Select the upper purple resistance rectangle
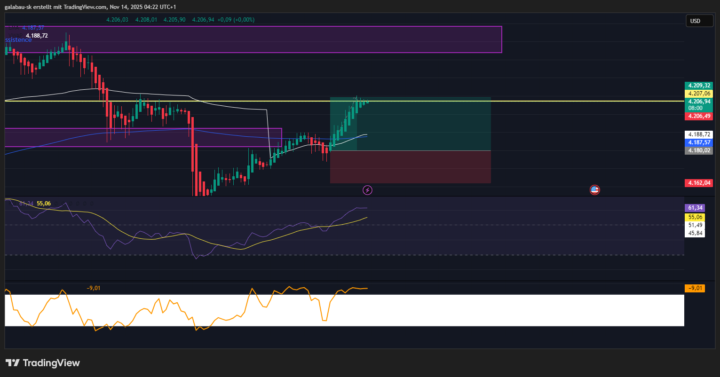 point(253,39)
